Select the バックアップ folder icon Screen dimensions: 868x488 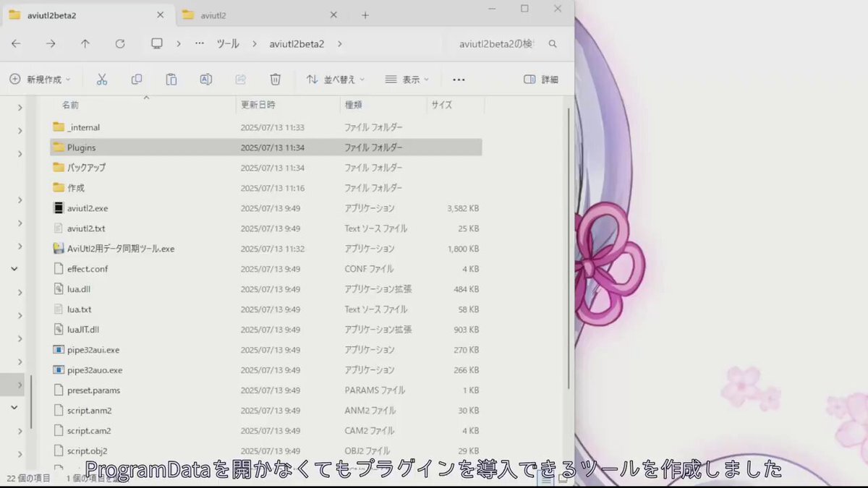pyautogui.click(x=59, y=168)
